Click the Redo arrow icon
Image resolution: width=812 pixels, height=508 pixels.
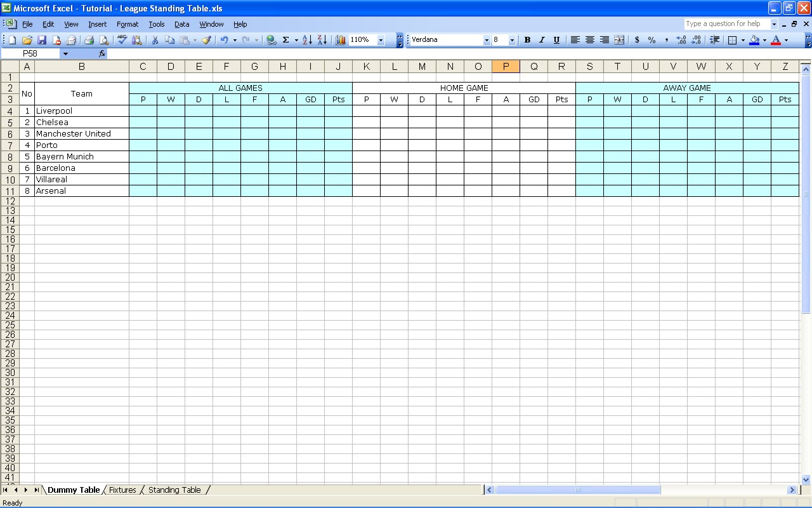click(x=246, y=40)
